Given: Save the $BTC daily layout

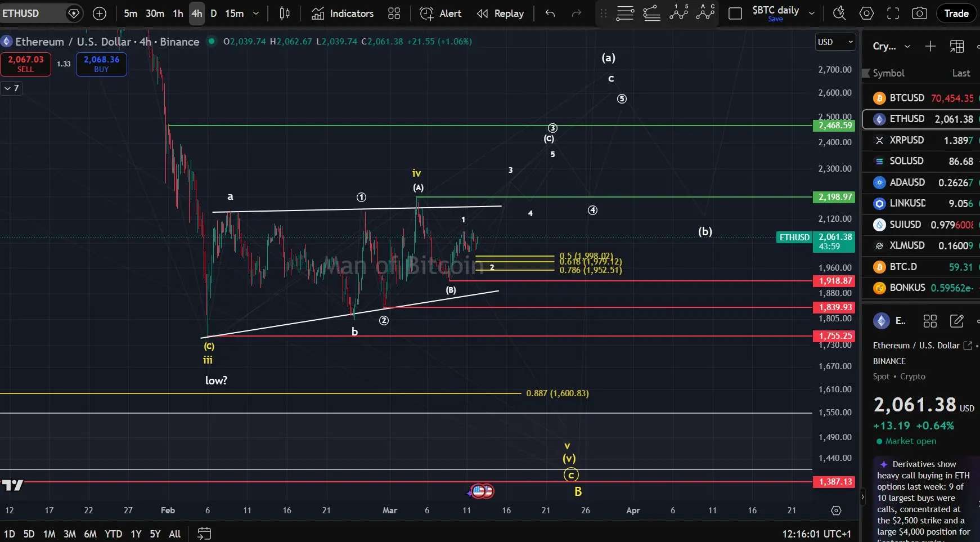Looking at the screenshot, I should (775, 19).
